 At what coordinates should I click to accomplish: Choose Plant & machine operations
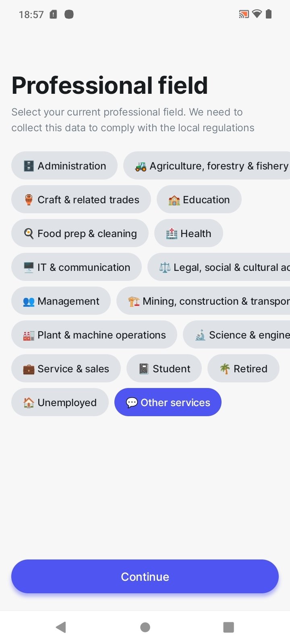tap(94, 334)
